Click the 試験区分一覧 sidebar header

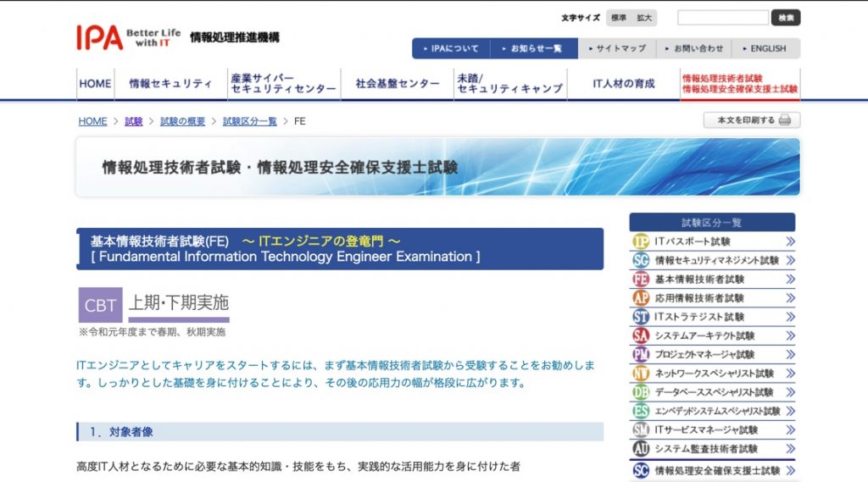pos(712,223)
